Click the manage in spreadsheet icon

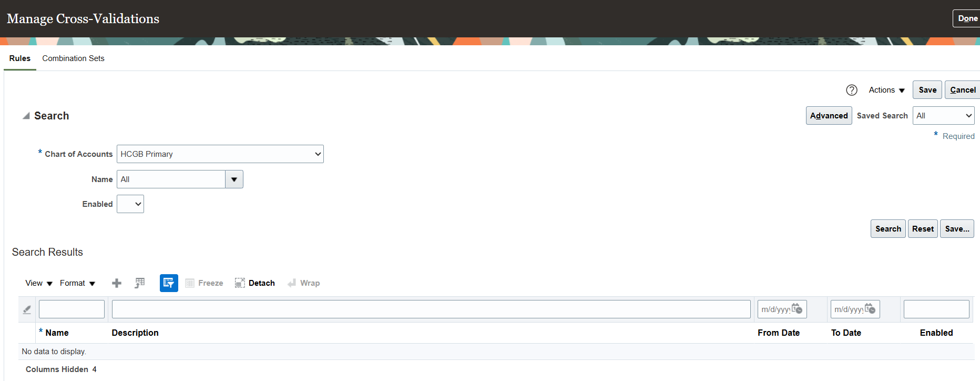140,283
